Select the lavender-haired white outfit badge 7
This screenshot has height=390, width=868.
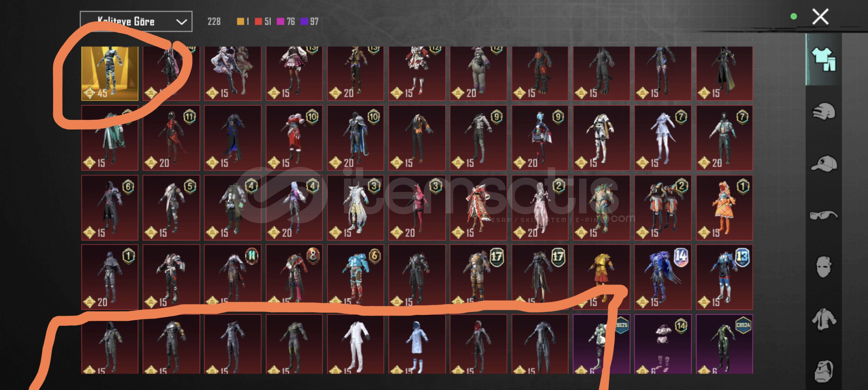(663, 138)
